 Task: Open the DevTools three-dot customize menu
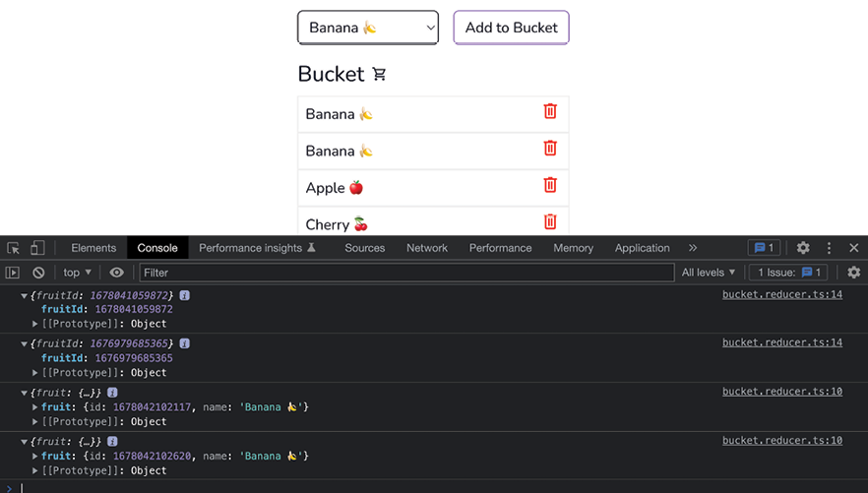829,248
